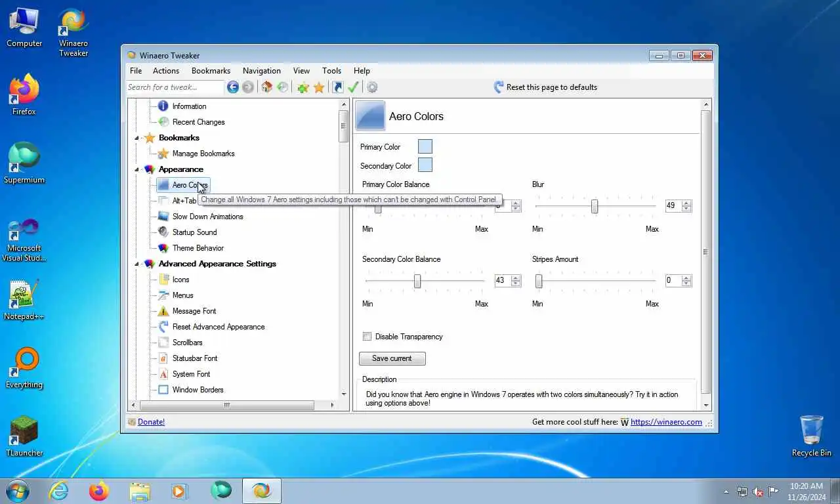
Task: Open Internet Explorer from the taskbar
Action: 59,491
